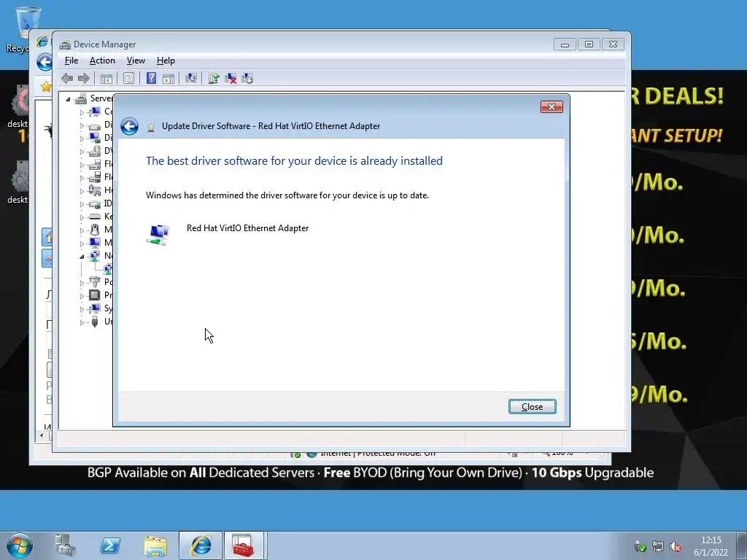Expand the DVD/CD-ROM drives node

click(82, 152)
